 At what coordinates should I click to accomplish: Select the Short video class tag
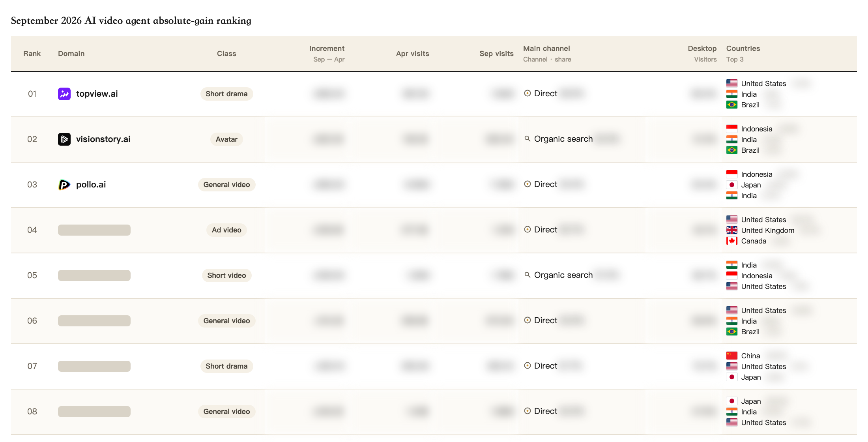click(226, 275)
